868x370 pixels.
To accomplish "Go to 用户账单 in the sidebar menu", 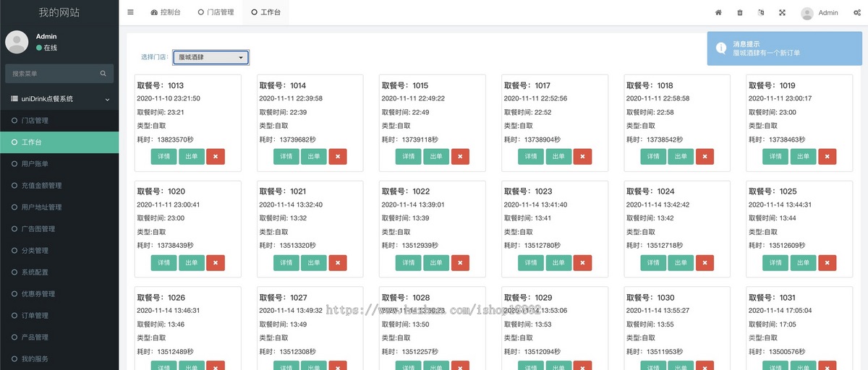I will 35,164.
